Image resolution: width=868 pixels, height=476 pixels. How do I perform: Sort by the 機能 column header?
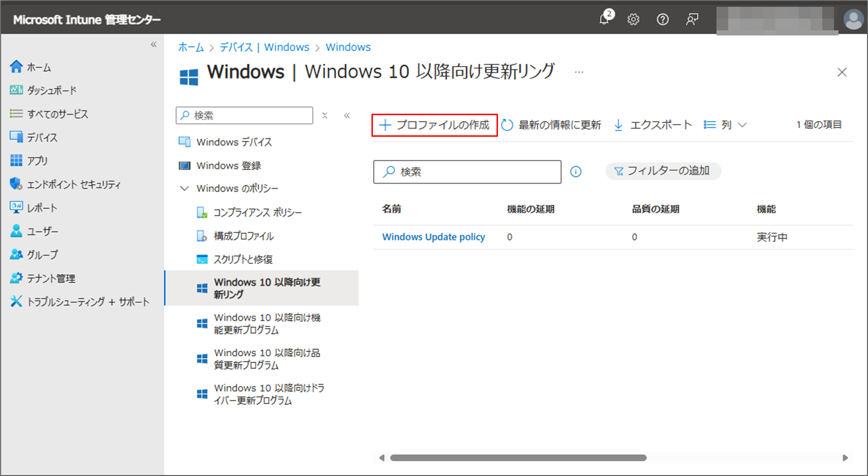point(766,209)
